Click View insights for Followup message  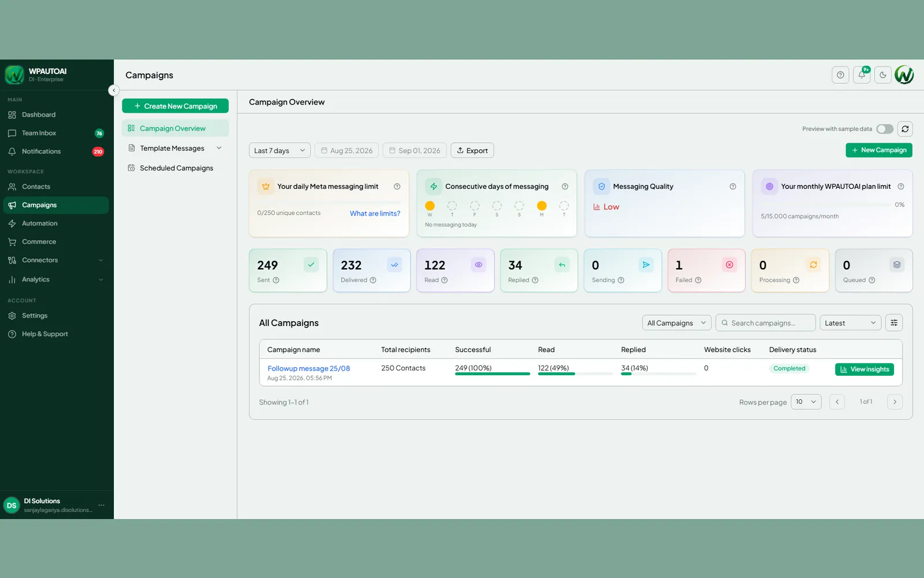pos(864,369)
